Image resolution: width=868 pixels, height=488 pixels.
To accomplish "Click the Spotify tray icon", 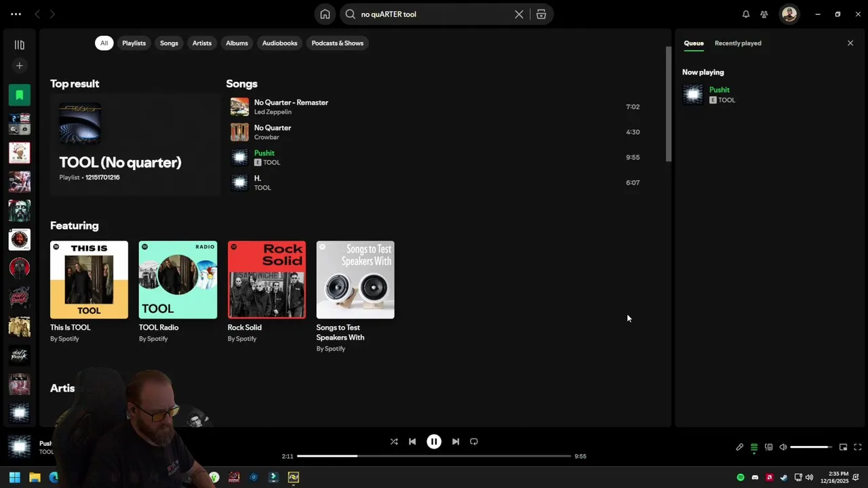I will [x=741, y=478].
